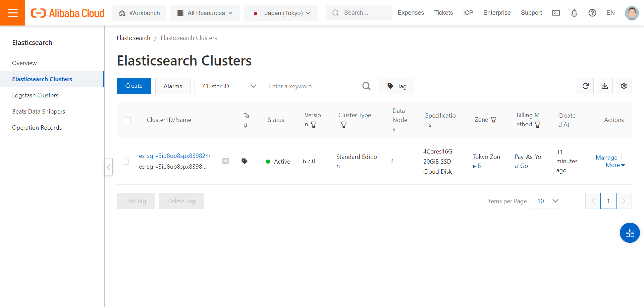Open Support menu
This screenshot has height=307, width=644.
tap(531, 13)
